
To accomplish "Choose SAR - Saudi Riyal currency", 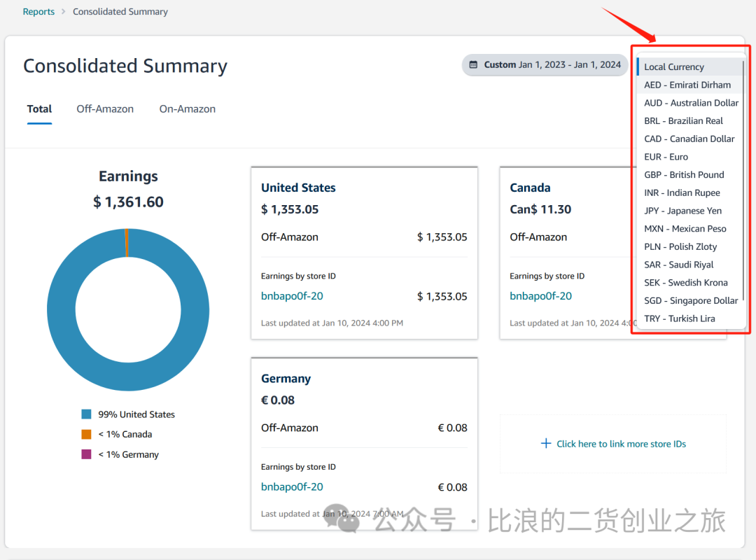I will (x=690, y=265).
